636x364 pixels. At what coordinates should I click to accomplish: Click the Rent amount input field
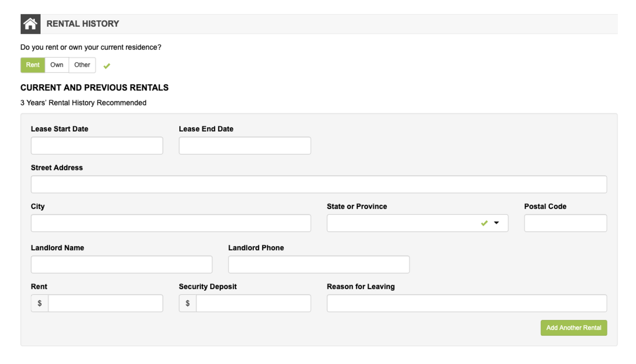tap(105, 303)
